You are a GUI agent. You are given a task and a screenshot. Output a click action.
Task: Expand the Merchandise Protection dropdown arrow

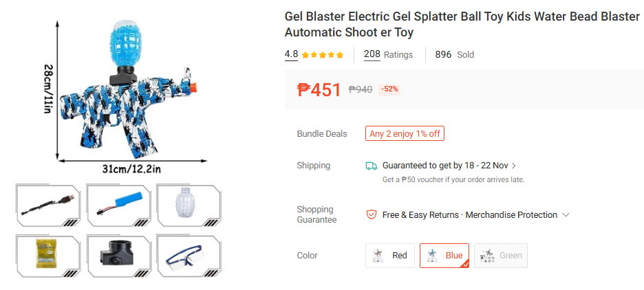[x=566, y=215]
